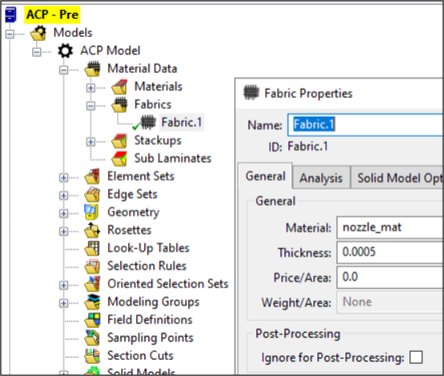Click the Fabric.1 weave icon in tree

tap(148, 122)
